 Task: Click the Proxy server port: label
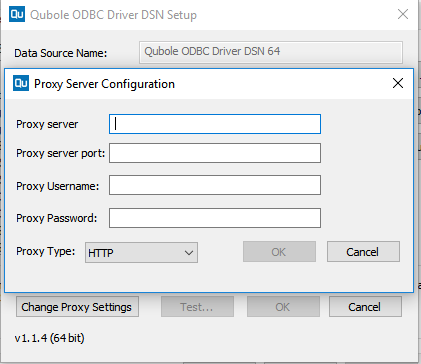(x=61, y=153)
